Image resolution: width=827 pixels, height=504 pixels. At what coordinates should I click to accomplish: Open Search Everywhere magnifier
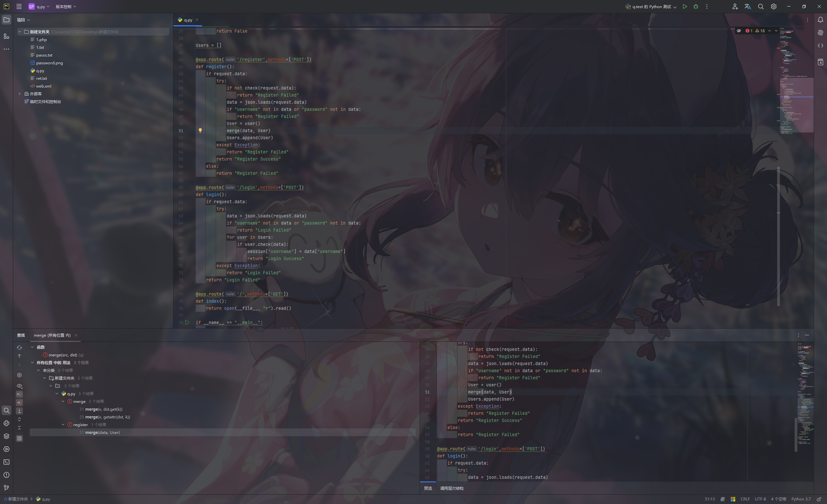[x=760, y=6]
